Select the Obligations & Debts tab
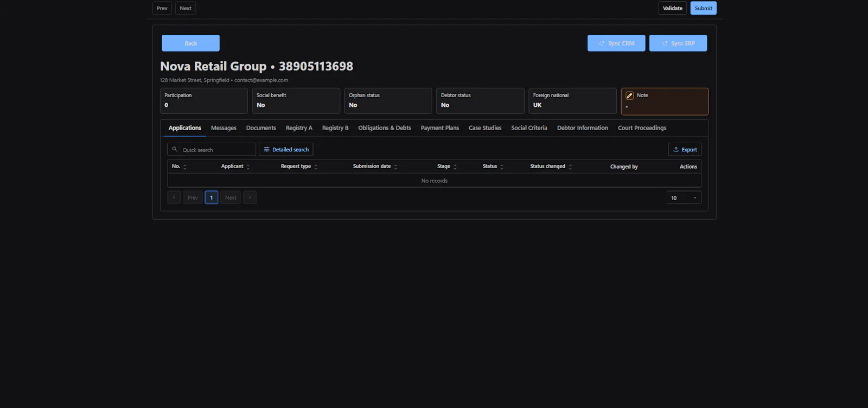 coord(385,128)
